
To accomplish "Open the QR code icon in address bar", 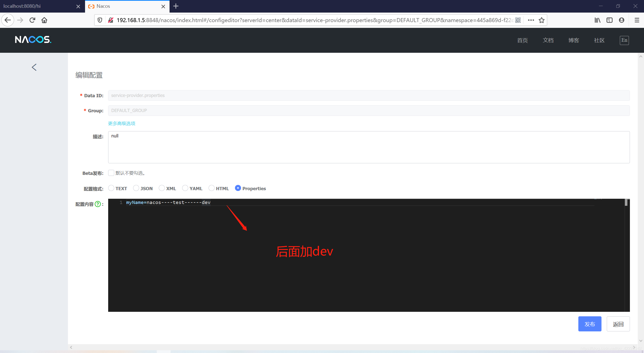I will pos(518,20).
